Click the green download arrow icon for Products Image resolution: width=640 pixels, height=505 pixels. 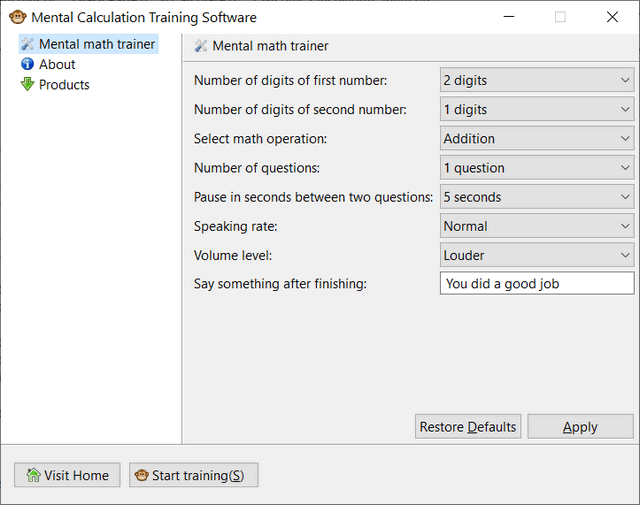(x=27, y=84)
